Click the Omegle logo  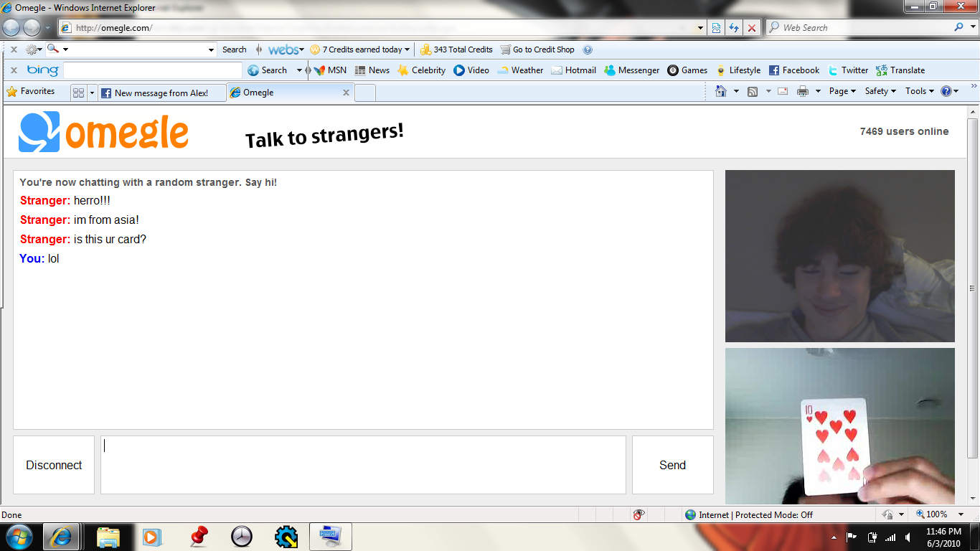104,132
